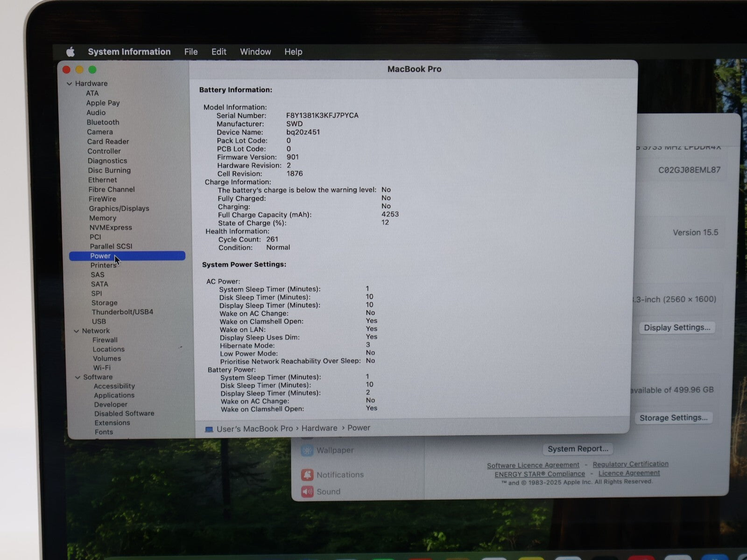The width and height of the screenshot is (747, 560).
Task: Open the Apple menu
Action: pyautogui.click(x=70, y=52)
